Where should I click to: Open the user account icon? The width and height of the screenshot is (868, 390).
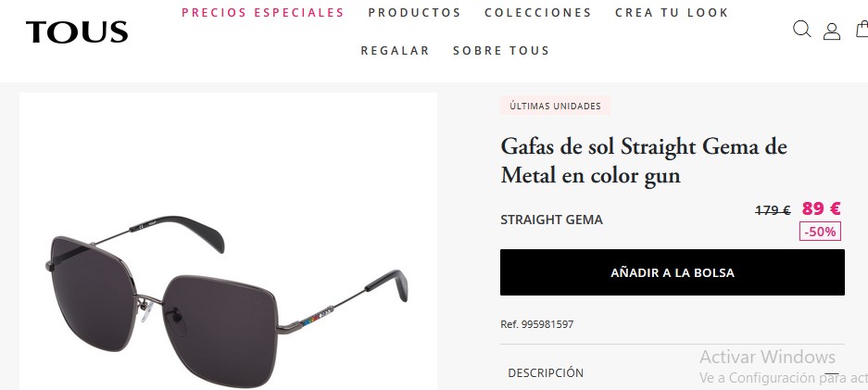[832, 31]
